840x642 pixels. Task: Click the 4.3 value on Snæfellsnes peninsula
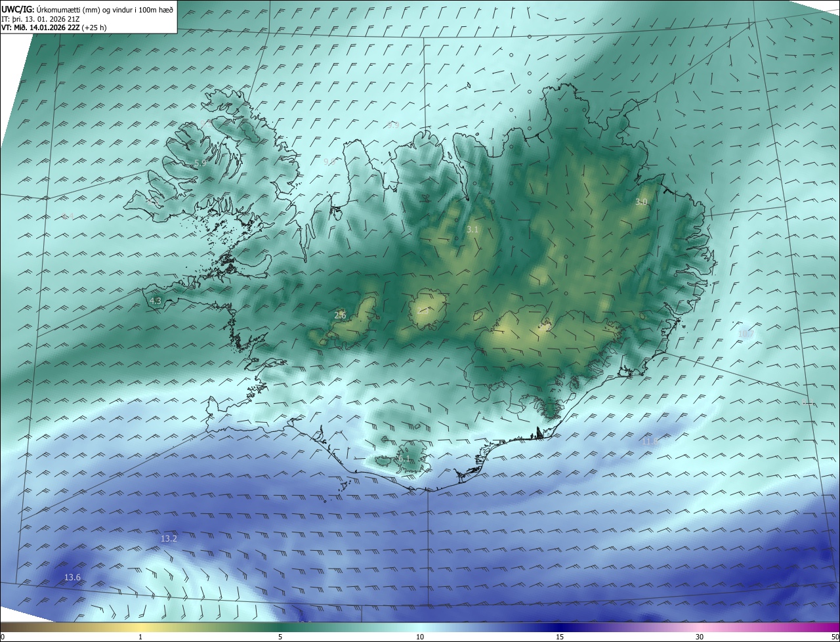(x=156, y=301)
